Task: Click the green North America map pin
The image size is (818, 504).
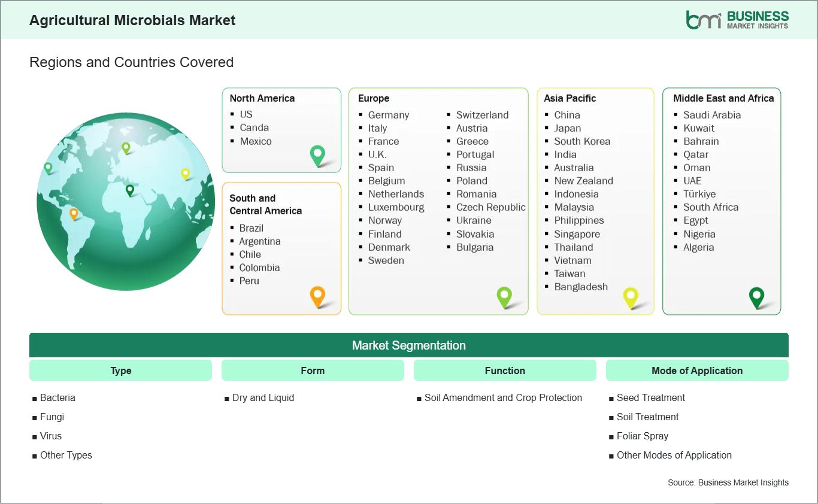Action: point(316,155)
